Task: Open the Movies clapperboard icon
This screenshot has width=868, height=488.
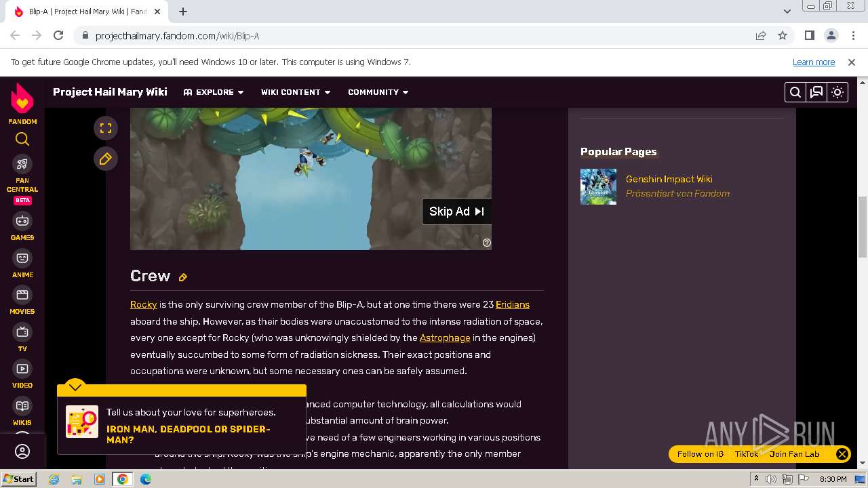Action: pyautogui.click(x=22, y=295)
